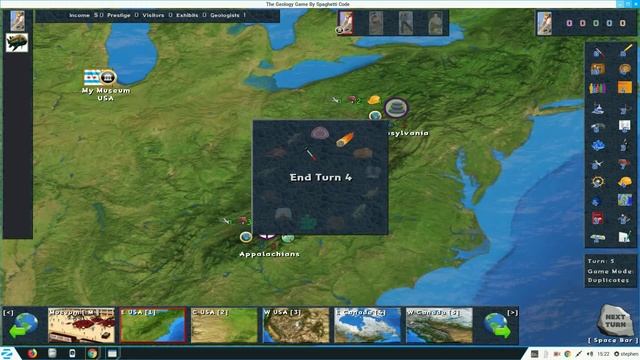Switch to the W Canada [5] region
The height and width of the screenshot is (360, 640).
click(x=439, y=325)
